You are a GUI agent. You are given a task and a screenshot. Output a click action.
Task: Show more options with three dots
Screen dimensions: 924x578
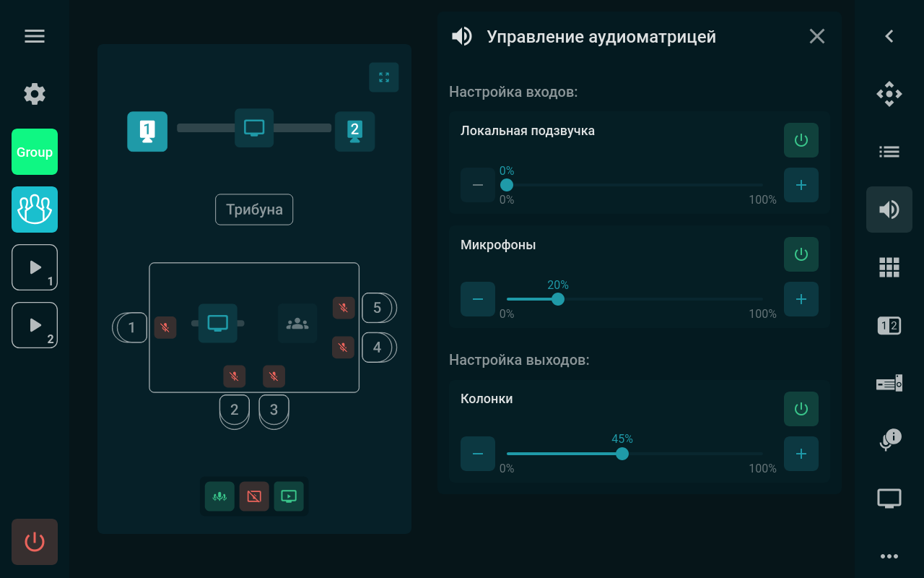click(x=889, y=556)
